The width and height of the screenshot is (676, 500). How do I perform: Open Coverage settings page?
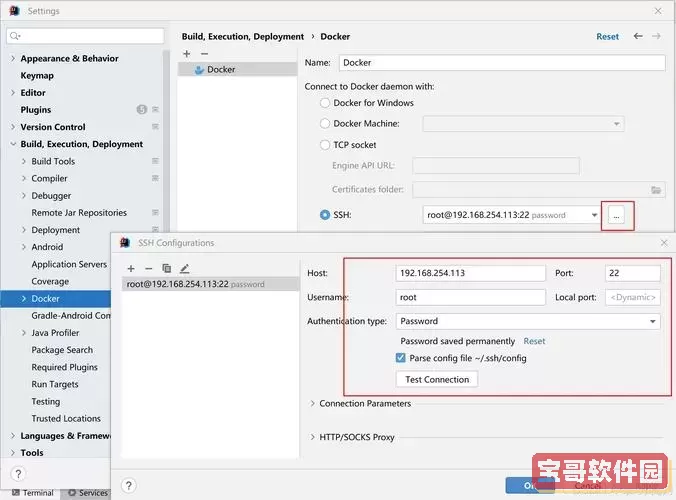click(50, 281)
